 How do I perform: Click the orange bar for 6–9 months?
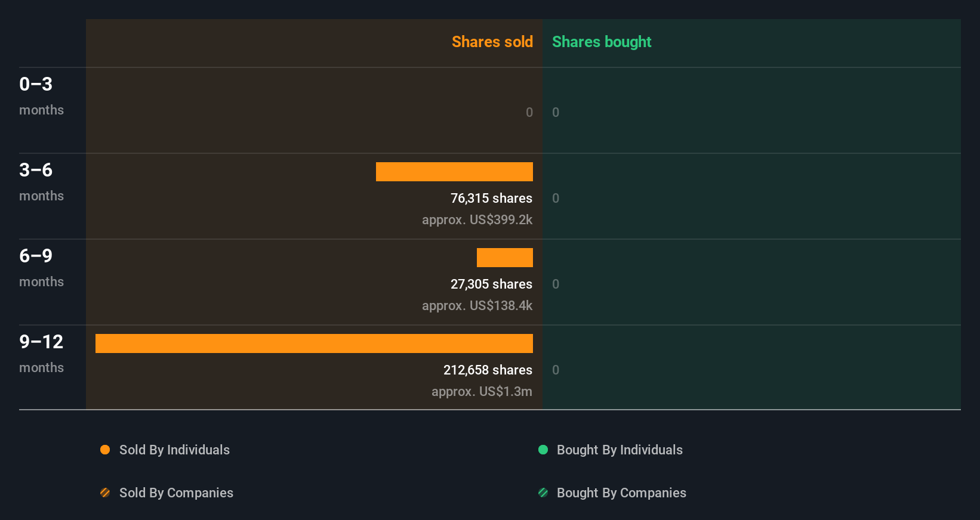[505, 258]
